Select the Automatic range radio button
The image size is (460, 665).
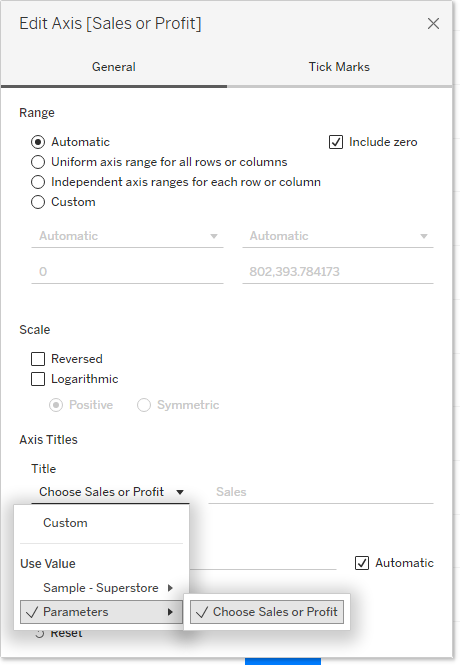pos(38,142)
